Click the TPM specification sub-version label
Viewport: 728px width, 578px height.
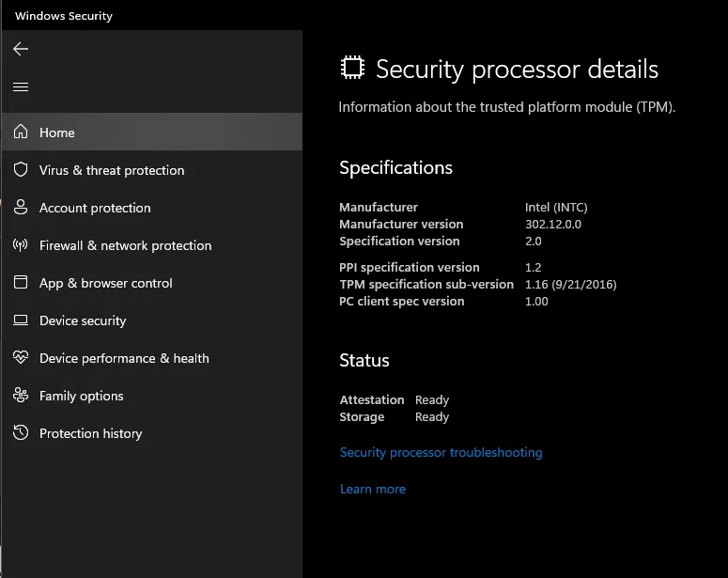click(426, 285)
